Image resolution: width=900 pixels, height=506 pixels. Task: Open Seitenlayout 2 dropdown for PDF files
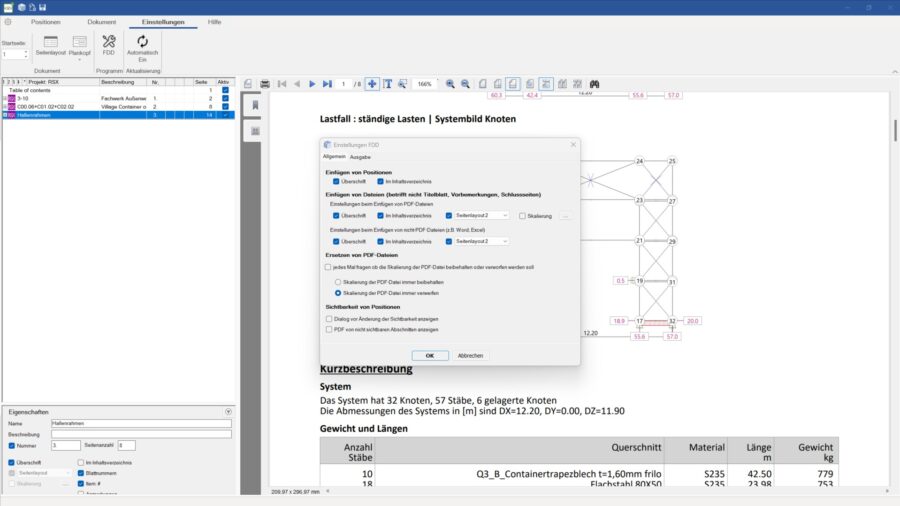[x=505, y=215]
